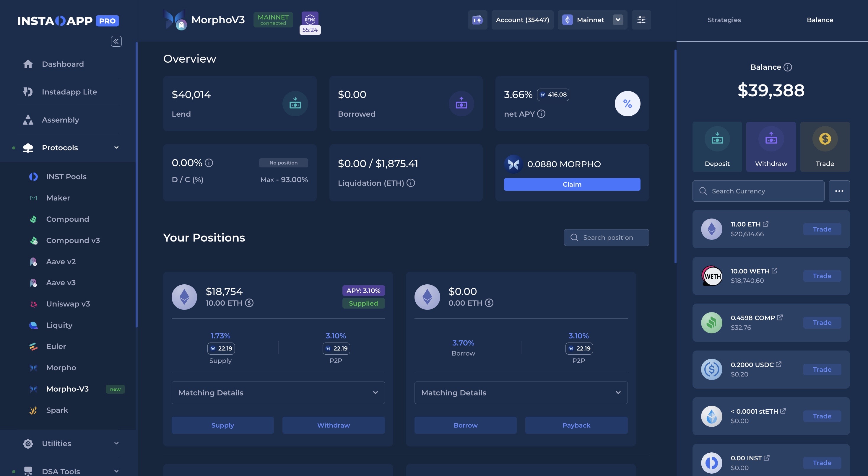Open external link icon next to 11.00 ETH
Image resolution: width=868 pixels, height=476 pixels.
point(765,224)
